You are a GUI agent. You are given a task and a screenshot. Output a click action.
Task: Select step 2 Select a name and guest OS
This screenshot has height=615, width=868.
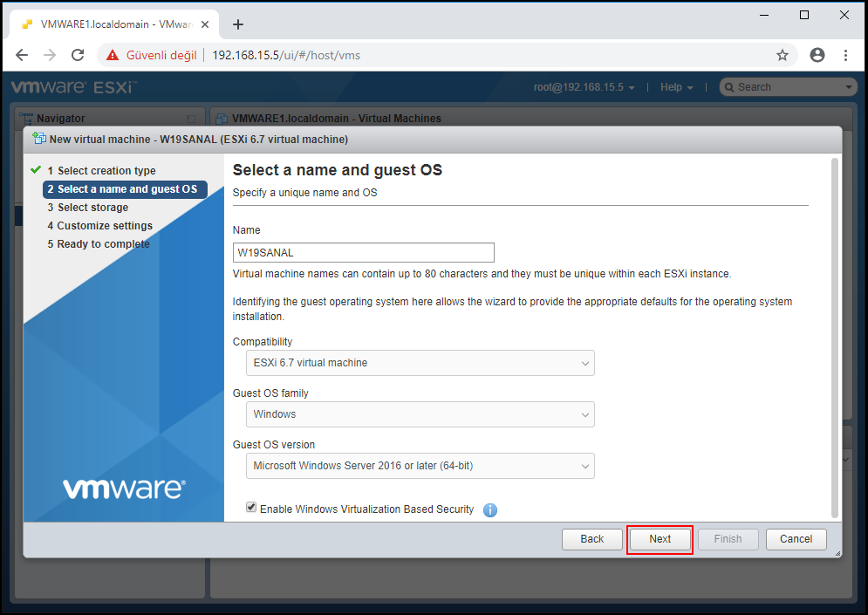tap(125, 189)
